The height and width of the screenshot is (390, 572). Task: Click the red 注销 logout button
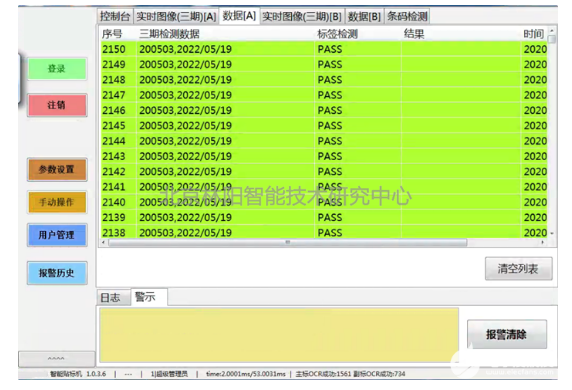57,105
